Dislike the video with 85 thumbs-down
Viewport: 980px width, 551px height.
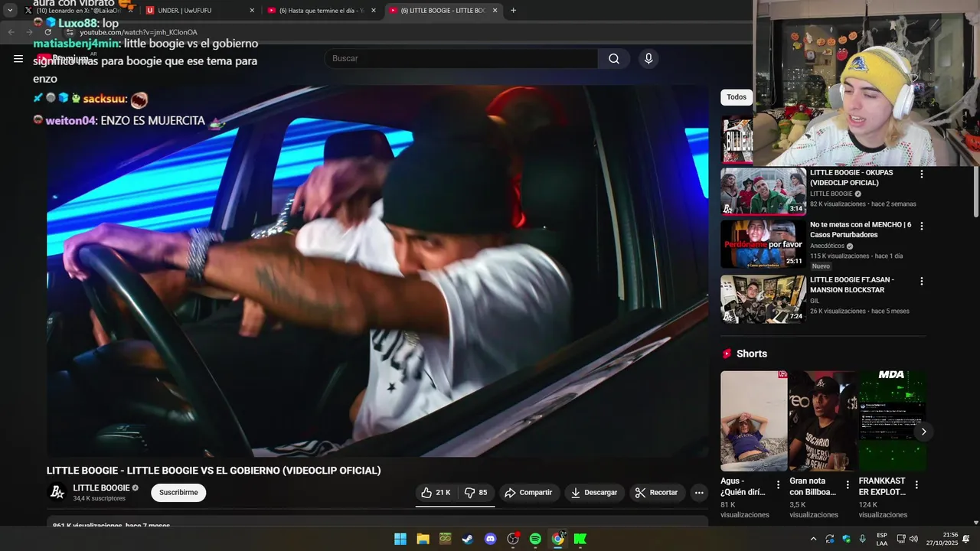tap(475, 493)
